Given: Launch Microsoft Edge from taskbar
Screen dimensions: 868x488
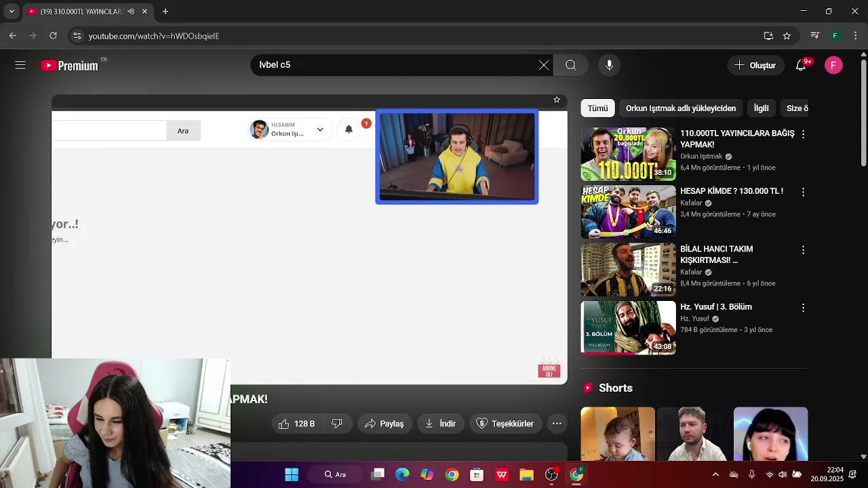Looking at the screenshot, I should click(x=402, y=474).
